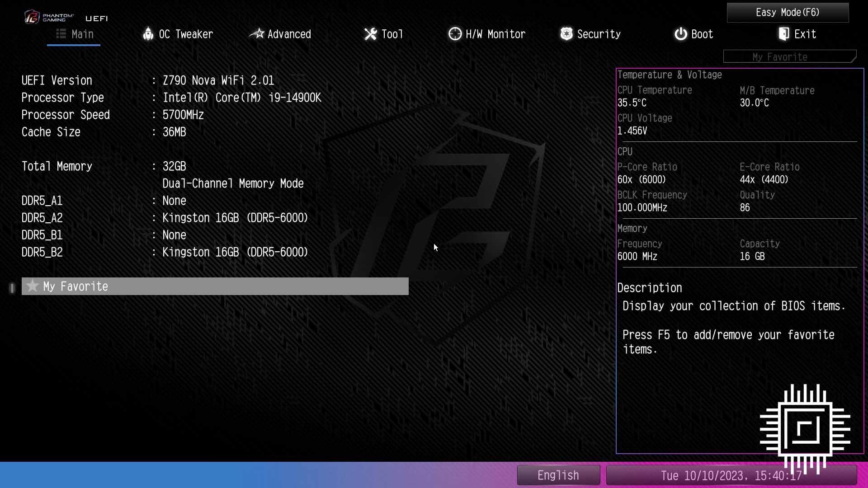This screenshot has height=488, width=868.
Task: Click Memory Capacity 16 GB value
Action: 752,256
